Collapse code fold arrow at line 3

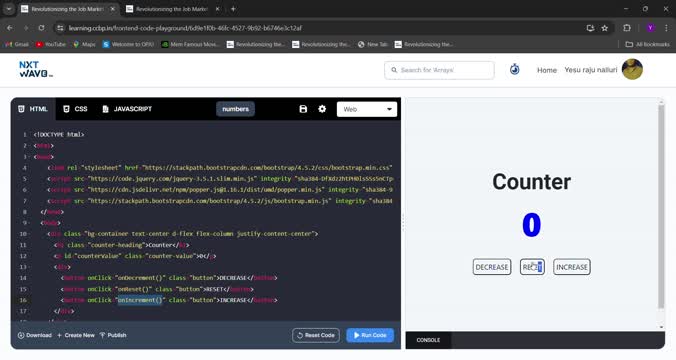pos(28,157)
